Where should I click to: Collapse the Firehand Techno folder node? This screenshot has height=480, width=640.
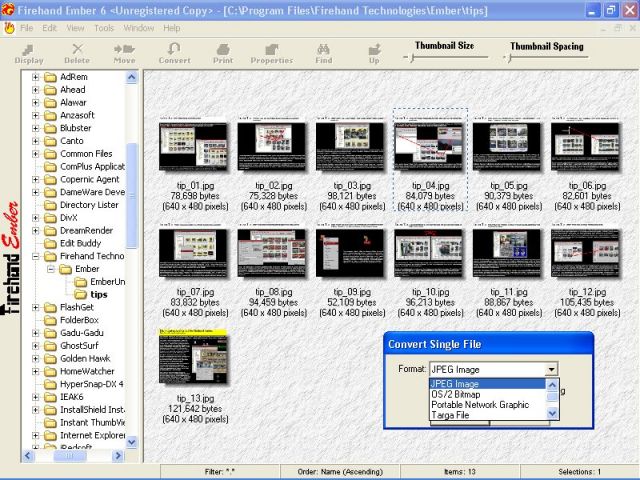(x=36, y=256)
